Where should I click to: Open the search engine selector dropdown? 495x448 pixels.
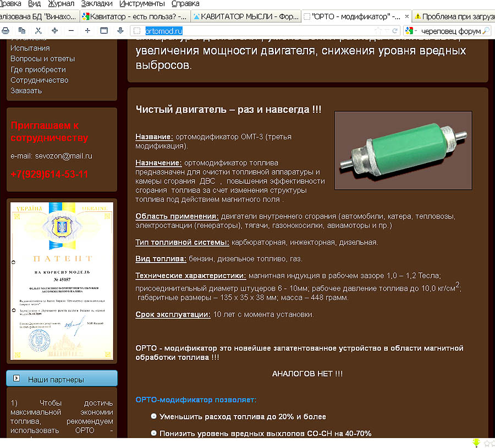coord(411,31)
